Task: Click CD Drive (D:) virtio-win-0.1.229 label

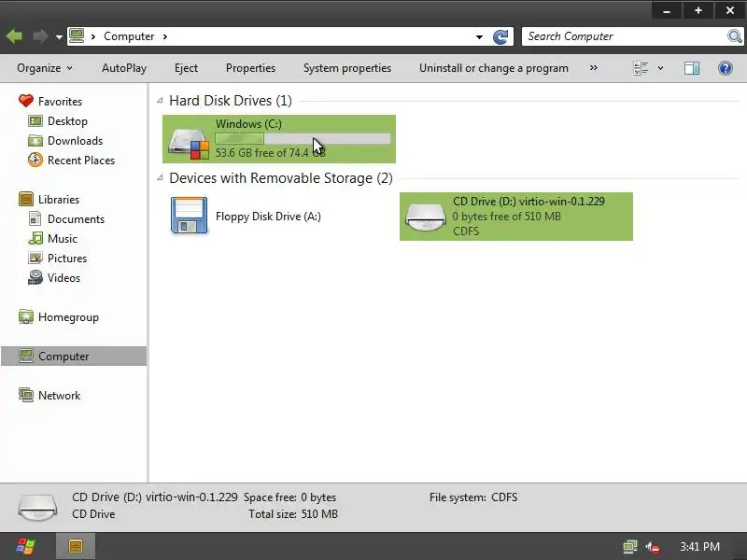Action: click(529, 201)
